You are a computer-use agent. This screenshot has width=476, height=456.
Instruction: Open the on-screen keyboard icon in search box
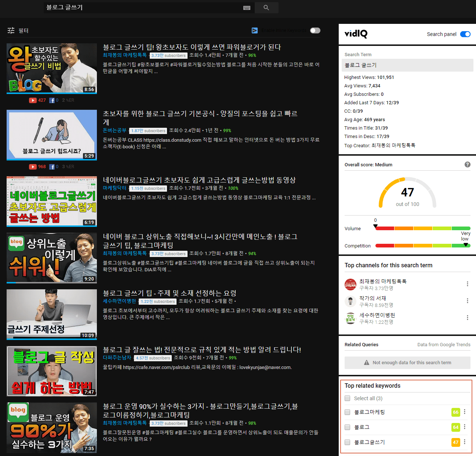247,8
